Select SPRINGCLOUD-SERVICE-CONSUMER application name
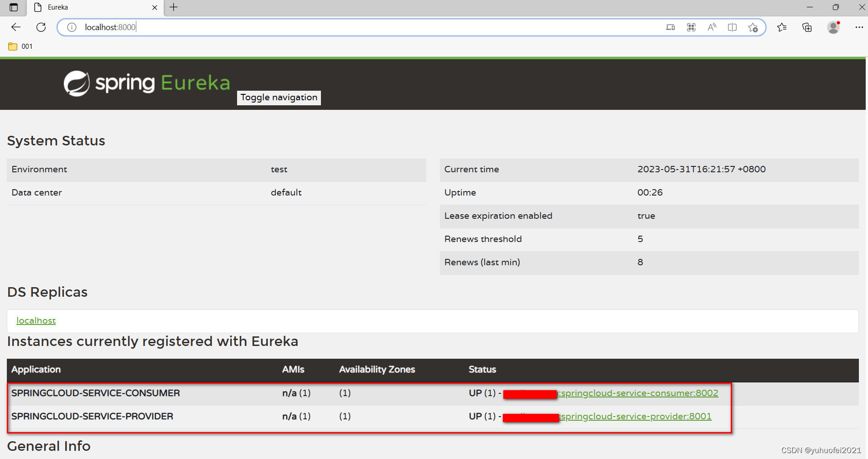This screenshot has width=868, height=459. [96, 393]
